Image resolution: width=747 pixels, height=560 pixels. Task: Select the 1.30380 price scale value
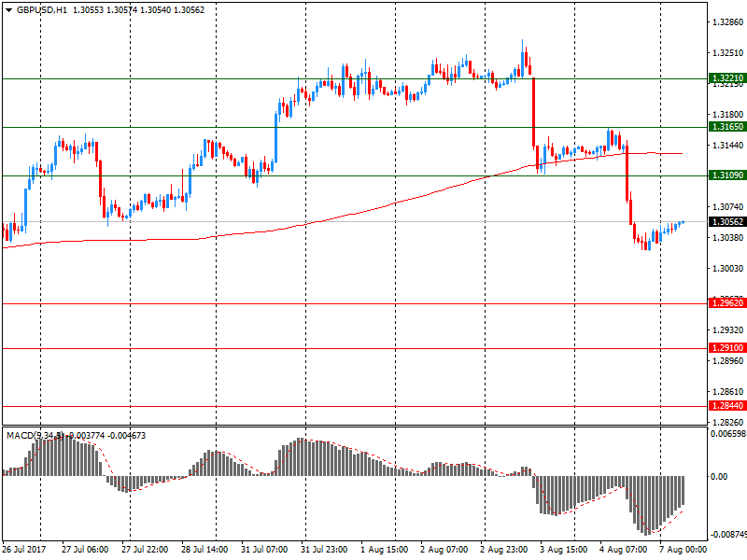[728, 238]
